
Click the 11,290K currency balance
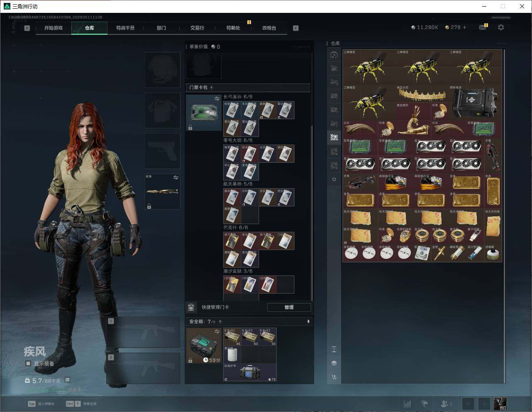pyautogui.click(x=425, y=27)
